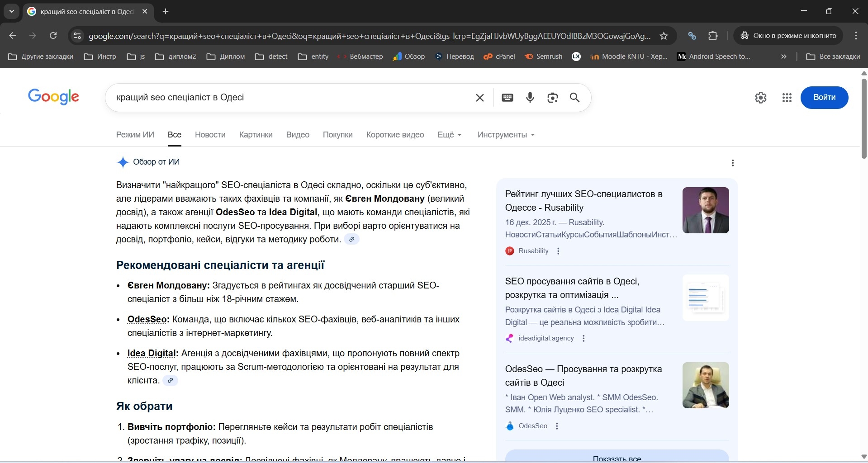Viewport: 868px width, 463px height.
Task: Open search settings gear icon
Action: click(761, 97)
